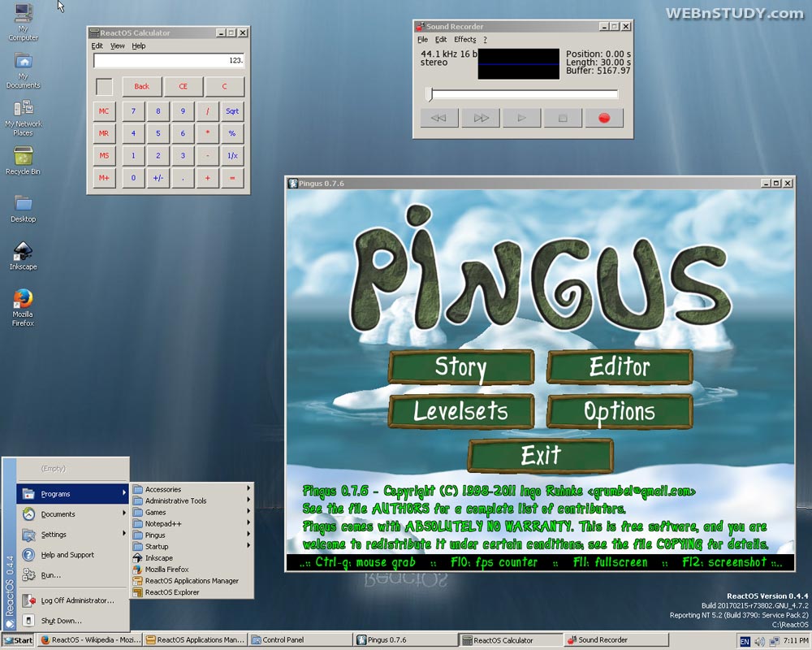This screenshot has width=812, height=650.
Task: Open the Calculator View menu
Action: [118, 45]
